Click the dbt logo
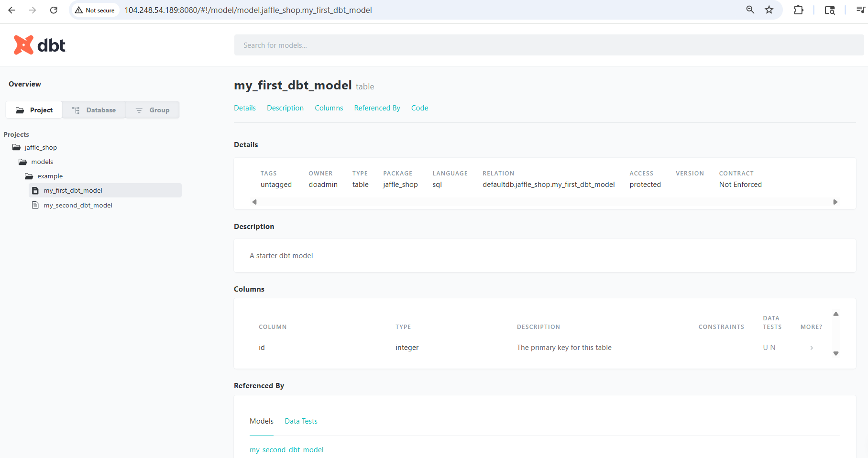The height and width of the screenshot is (458, 868). click(39, 45)
